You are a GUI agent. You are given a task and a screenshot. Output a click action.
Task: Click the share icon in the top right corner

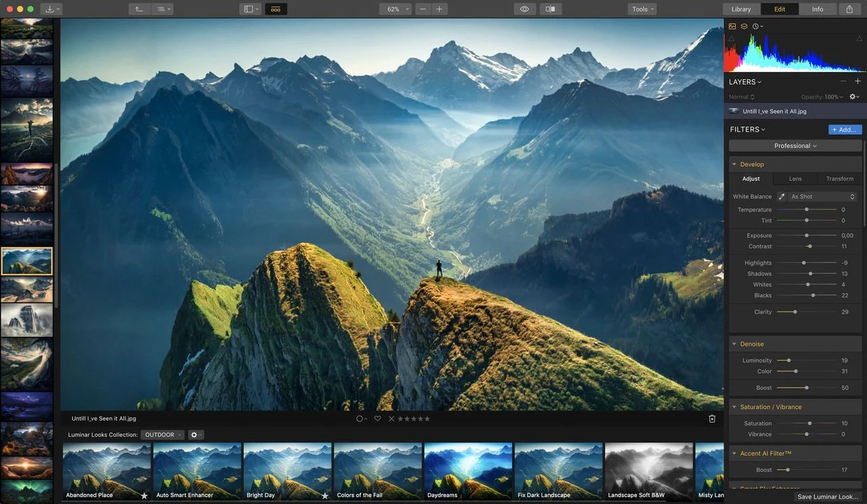[x=849, y=9]
